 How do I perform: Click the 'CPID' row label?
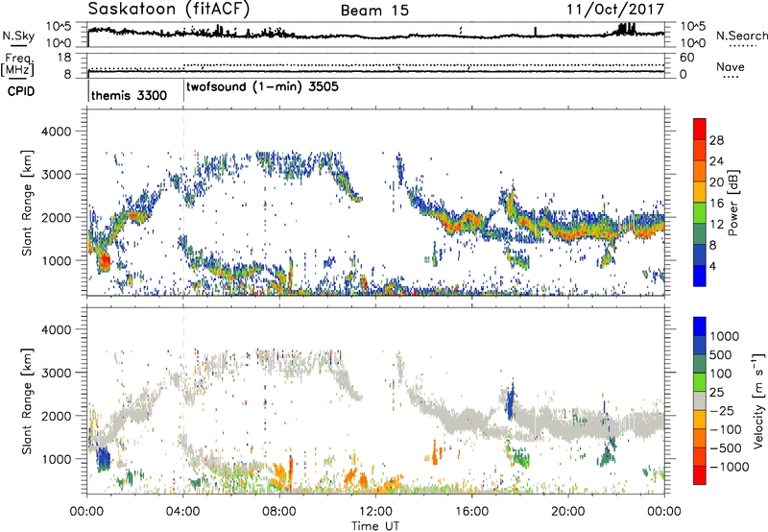[21, 91]
